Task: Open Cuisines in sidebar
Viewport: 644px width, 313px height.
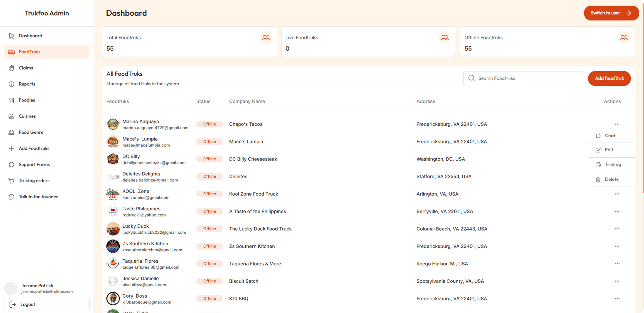Action: click(47, 116)
